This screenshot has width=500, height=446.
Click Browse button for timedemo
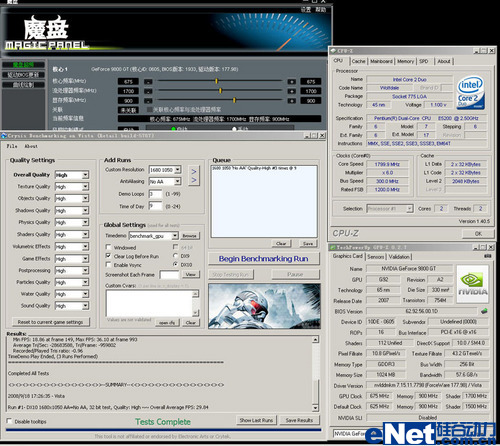(189, 236)
